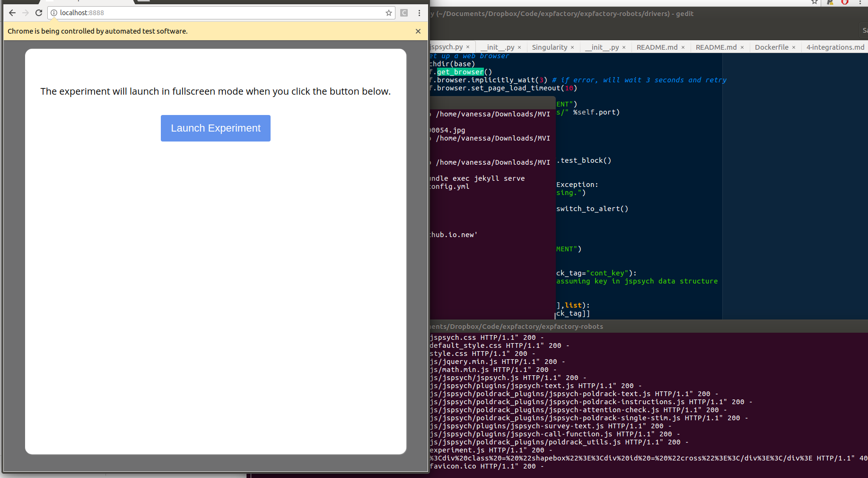868x478 pixels.
Task: Click the 'js/math.min.js' log line
Action: pos(493,370)
